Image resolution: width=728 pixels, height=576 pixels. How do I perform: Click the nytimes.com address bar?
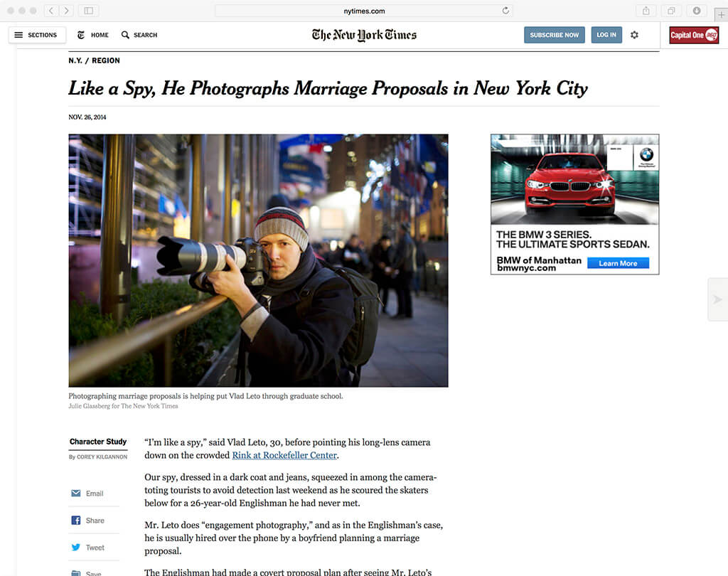364,11
